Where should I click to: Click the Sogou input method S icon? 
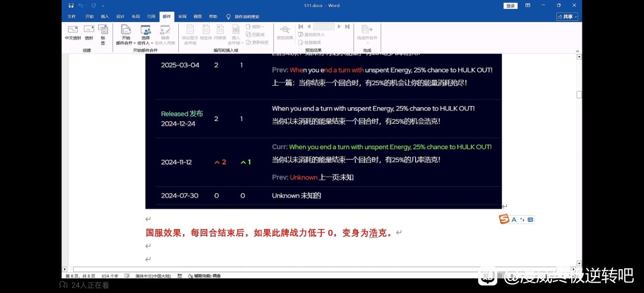(504, 219)
